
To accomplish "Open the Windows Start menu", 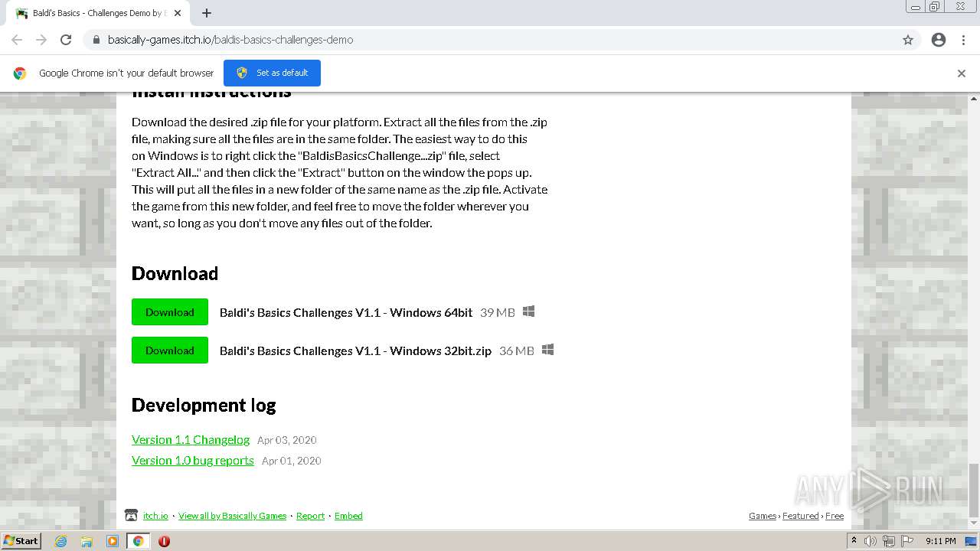I will point(21,540).
